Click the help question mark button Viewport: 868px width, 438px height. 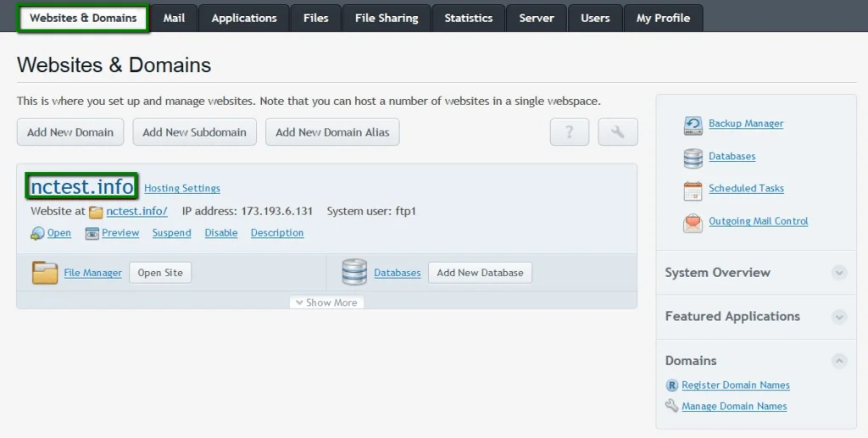569,132
